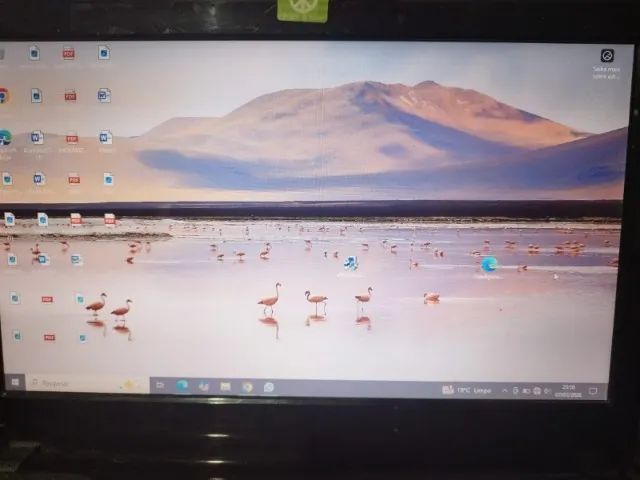Image resolution: width=640 pixels, height=480 pixels.
Task: Open File Explorer folder icon on taskbar
Action: (225, 386)
